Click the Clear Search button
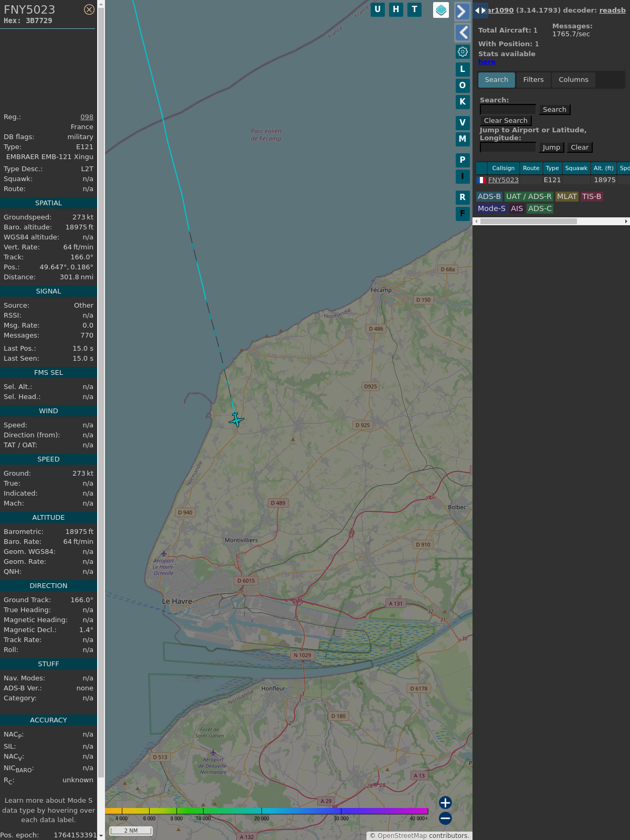This screenshot has height=840, width=630. click(506, 121)
